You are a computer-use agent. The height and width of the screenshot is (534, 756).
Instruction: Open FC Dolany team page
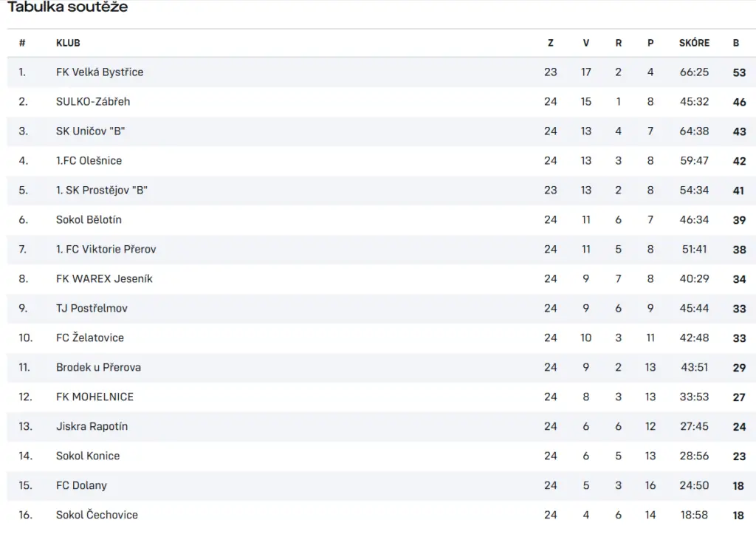tap(81, 486)
